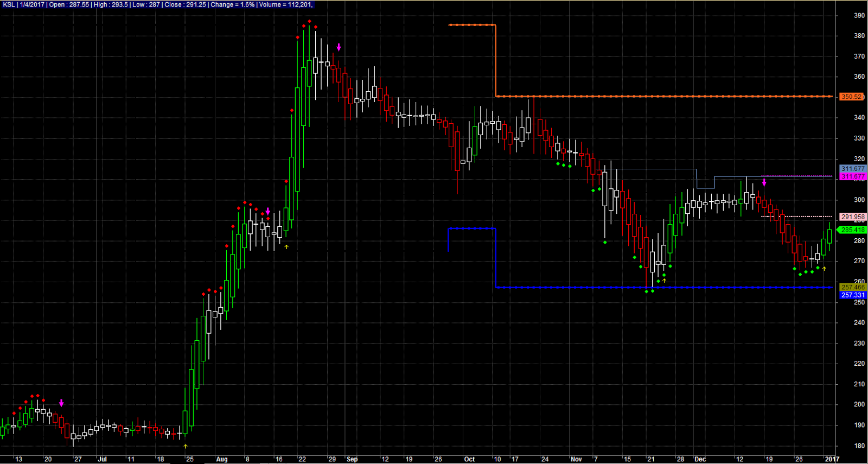Viewport: 868px width, 464px height.
Task: Click the yellow up arrow below the 2017 candles
Action: [x=824, y=269]
